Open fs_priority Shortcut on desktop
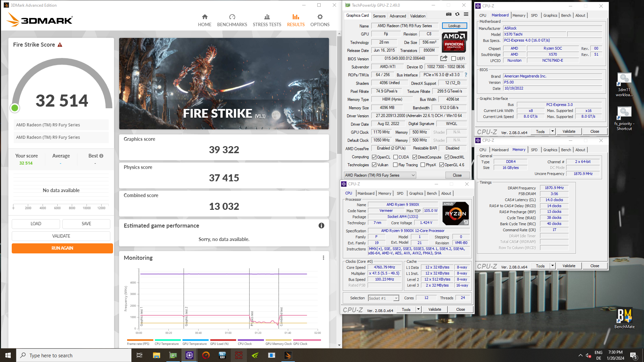Viewport: 644px width, 362px height. click(x=624, y=119)
